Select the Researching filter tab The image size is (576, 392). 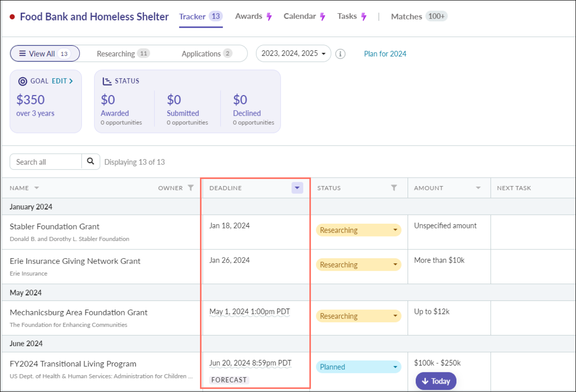point(116,53)
